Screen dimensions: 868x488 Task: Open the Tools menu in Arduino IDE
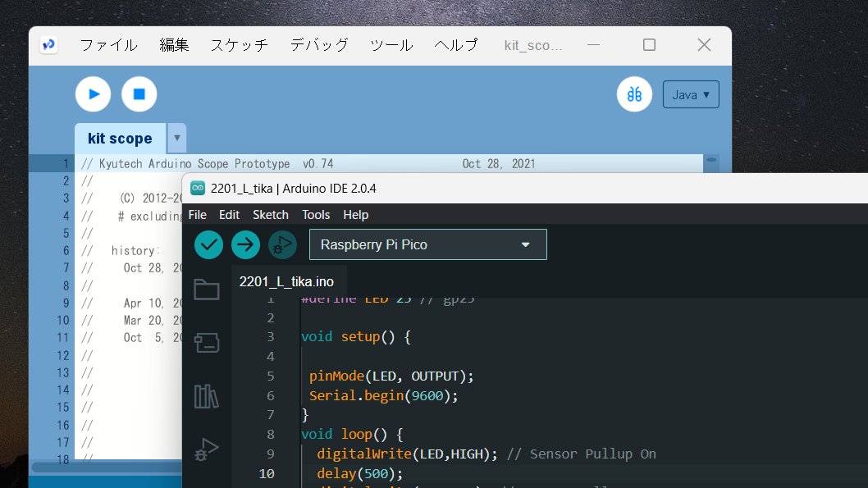[x=316, y=215]
